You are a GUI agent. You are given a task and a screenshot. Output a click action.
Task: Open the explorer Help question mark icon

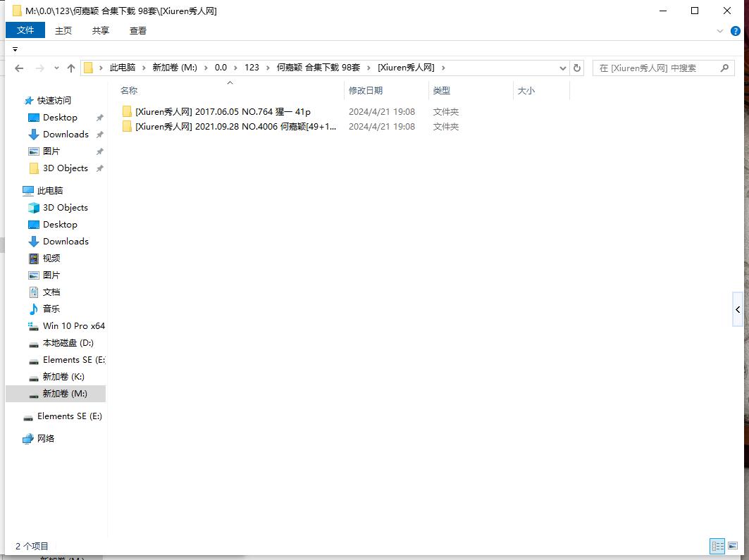[734, 31]
